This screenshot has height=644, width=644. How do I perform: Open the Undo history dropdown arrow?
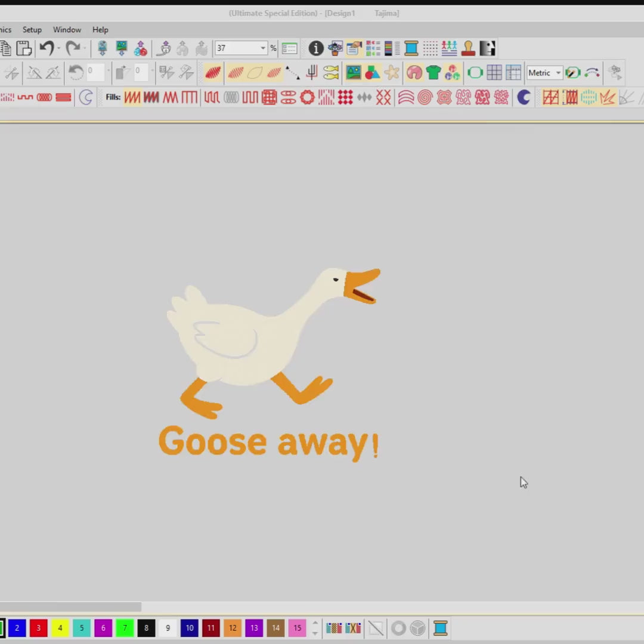pos(58,48)
